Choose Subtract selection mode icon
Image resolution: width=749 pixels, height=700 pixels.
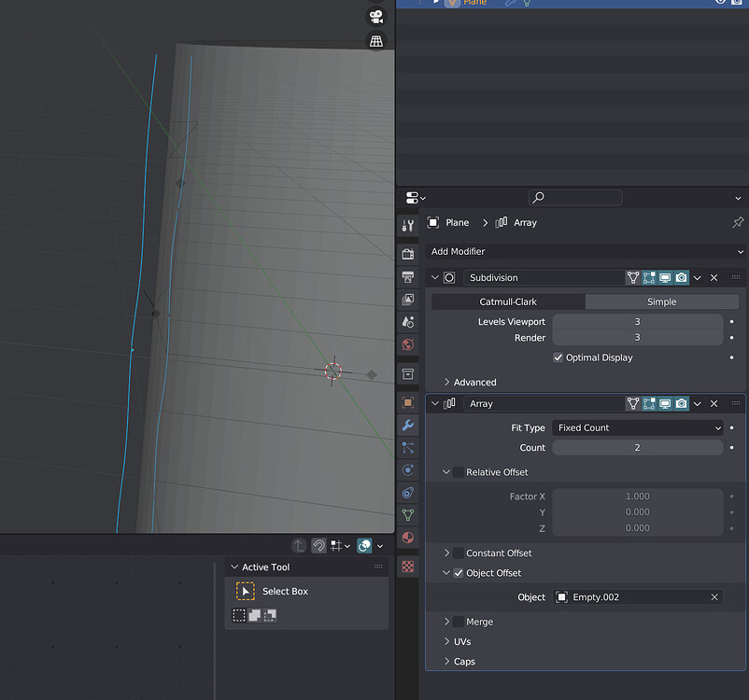tap(270, 615)
